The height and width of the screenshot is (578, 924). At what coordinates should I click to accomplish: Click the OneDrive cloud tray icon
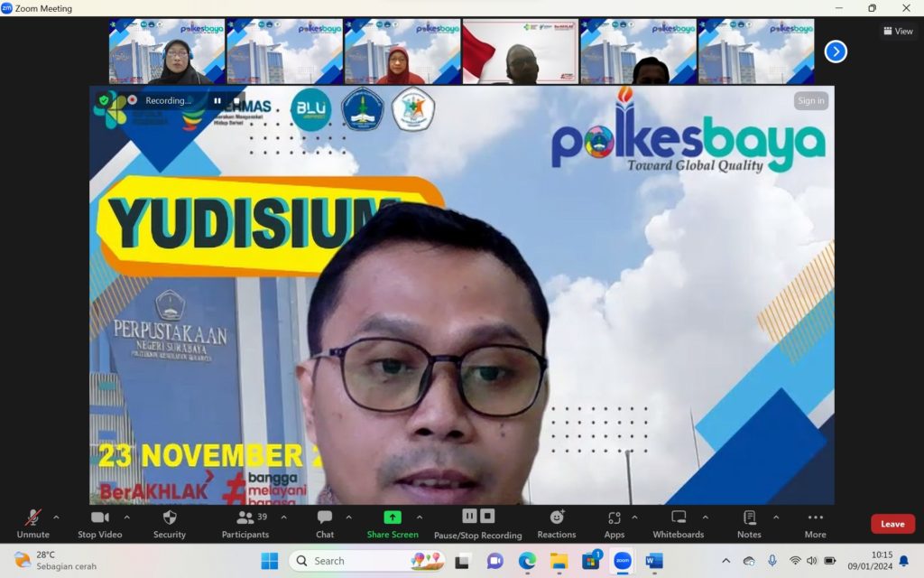point(749,561)
